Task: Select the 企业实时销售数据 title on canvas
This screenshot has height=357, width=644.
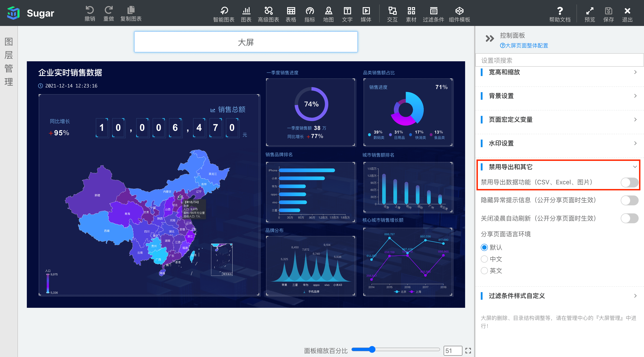Action: pos(70,72)
